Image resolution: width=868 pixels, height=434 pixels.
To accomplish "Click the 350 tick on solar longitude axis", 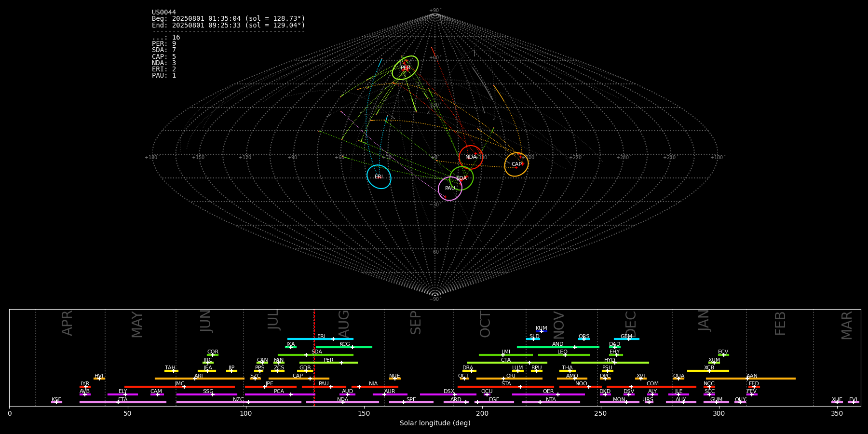I will point(837,413).
